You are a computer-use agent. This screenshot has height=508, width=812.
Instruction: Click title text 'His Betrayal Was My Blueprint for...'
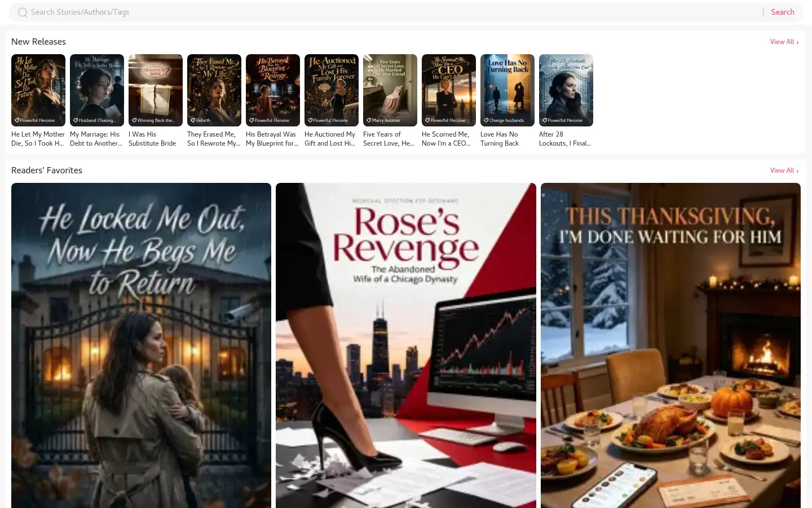[272, 139]
